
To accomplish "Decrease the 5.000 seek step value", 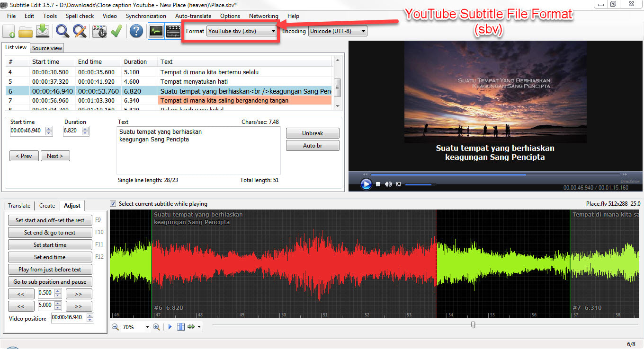I will click(58, 308).
